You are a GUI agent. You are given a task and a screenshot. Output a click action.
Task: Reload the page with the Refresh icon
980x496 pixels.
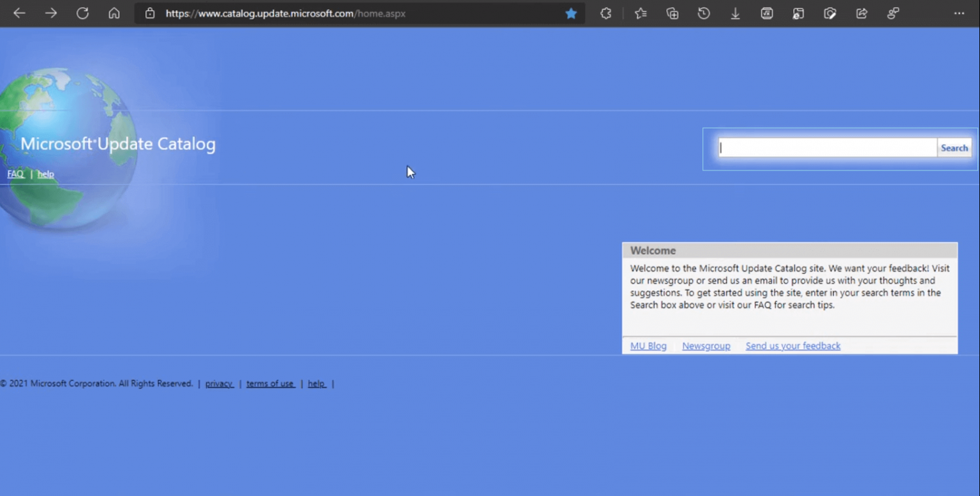[x=82, y=13]
